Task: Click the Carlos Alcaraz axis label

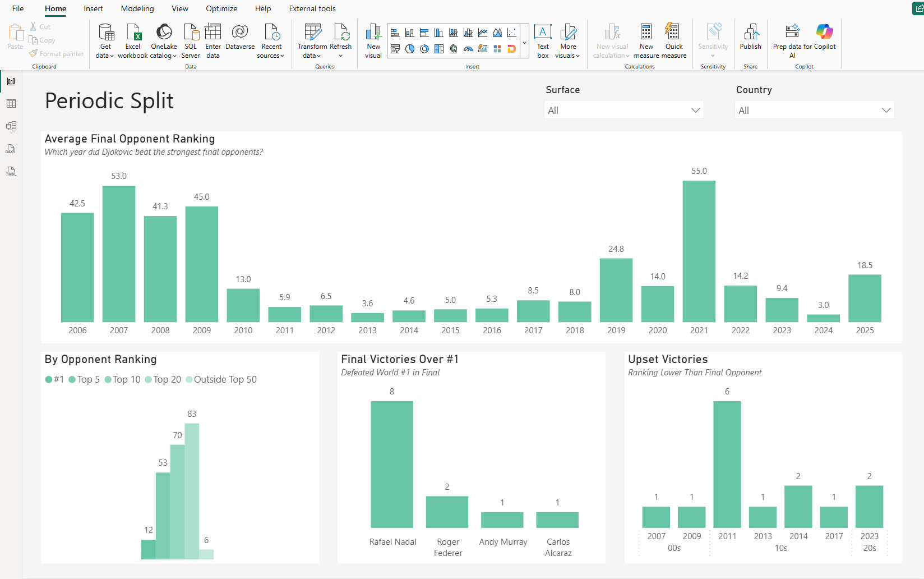Action: point(558,548)
